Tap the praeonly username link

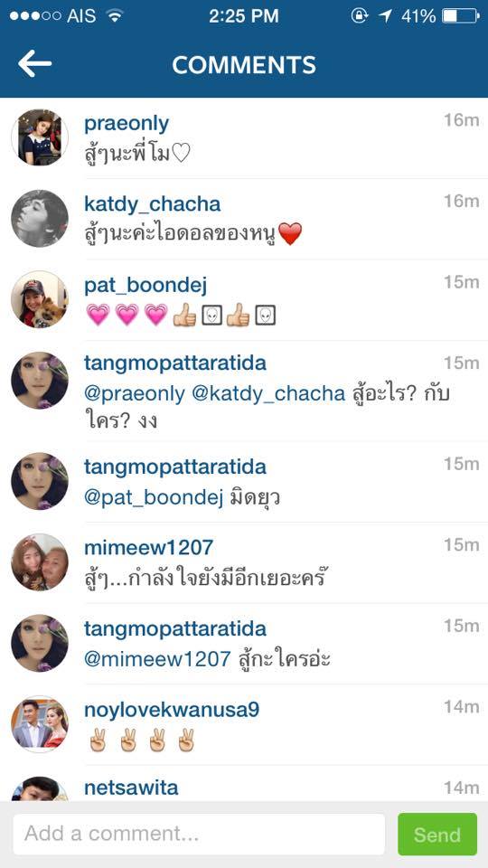point(127,124)
